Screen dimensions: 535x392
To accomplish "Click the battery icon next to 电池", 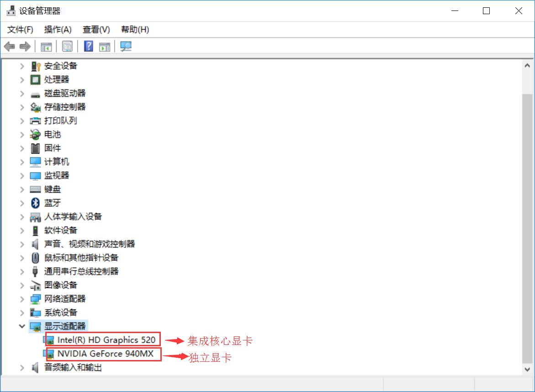I will coord(36,134).
